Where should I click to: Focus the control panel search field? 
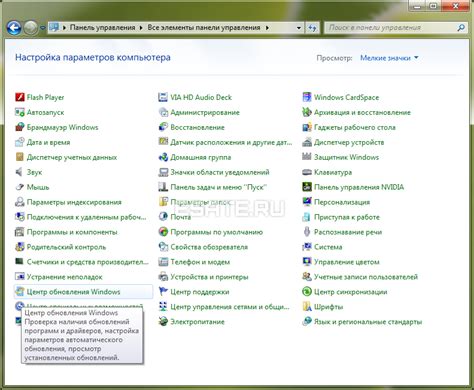pos(390,28)
